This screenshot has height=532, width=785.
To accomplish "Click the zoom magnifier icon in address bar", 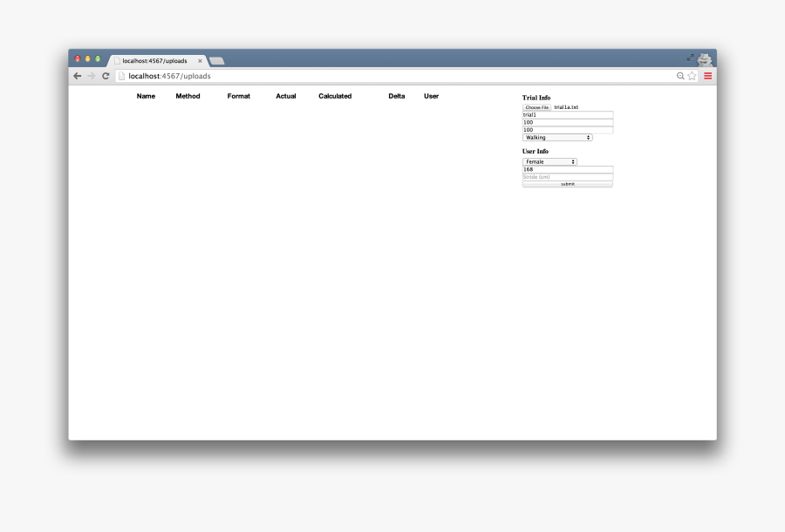I will pos(680,76).
